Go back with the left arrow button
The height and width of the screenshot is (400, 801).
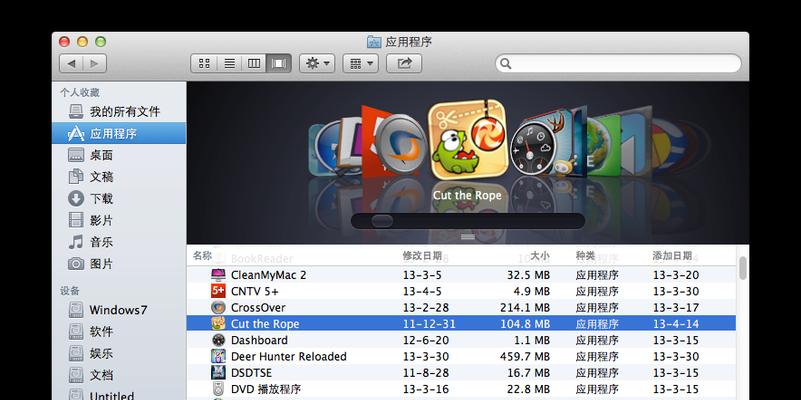[72, 63]
